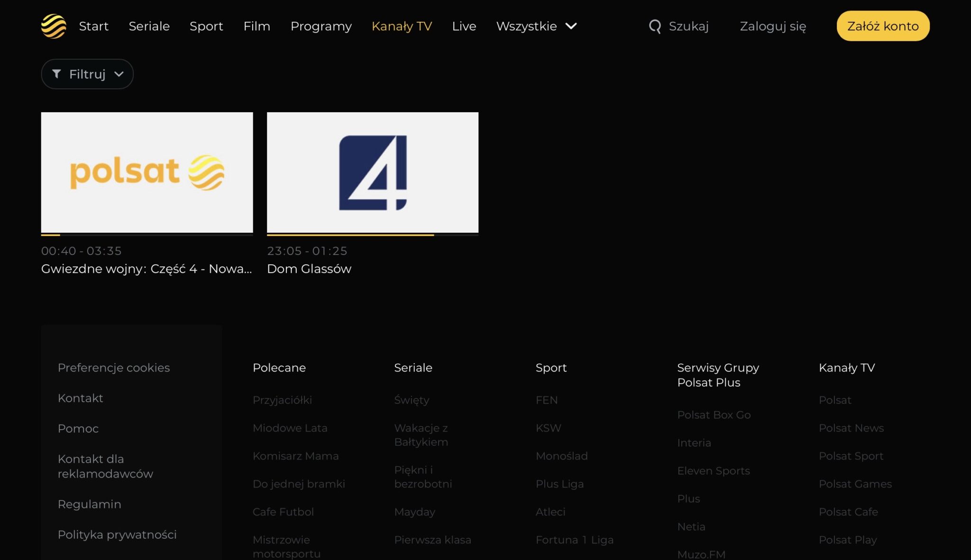Screen dimensions: 971x560
Task: Open the Miodowe Lata footer link
Action: (290, 428)
